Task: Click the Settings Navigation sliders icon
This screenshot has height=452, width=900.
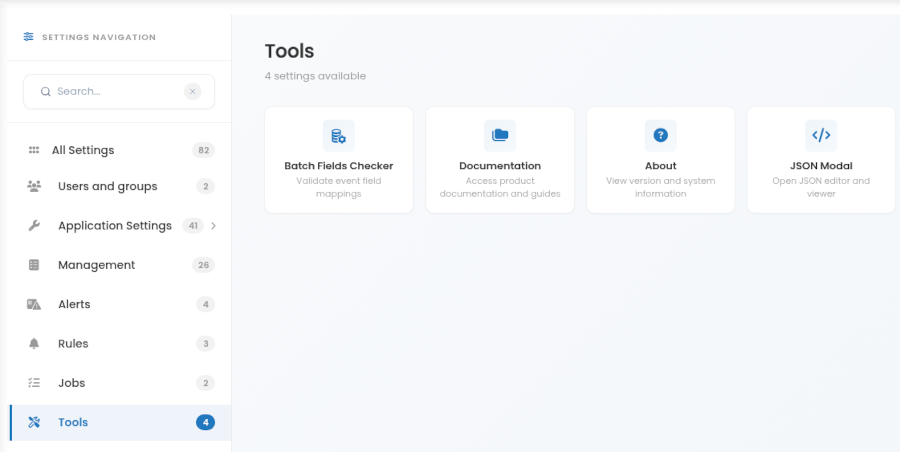Action: click(x=28, y=37)
